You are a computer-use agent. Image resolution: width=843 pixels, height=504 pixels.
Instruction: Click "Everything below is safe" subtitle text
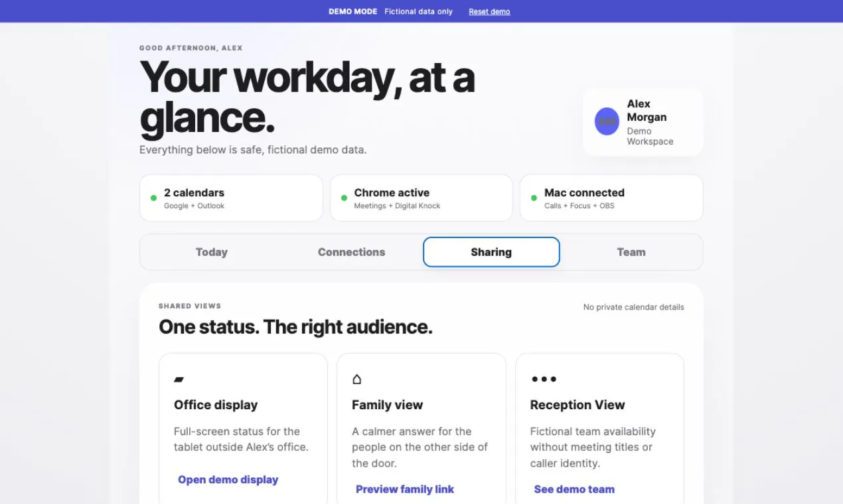253,150
